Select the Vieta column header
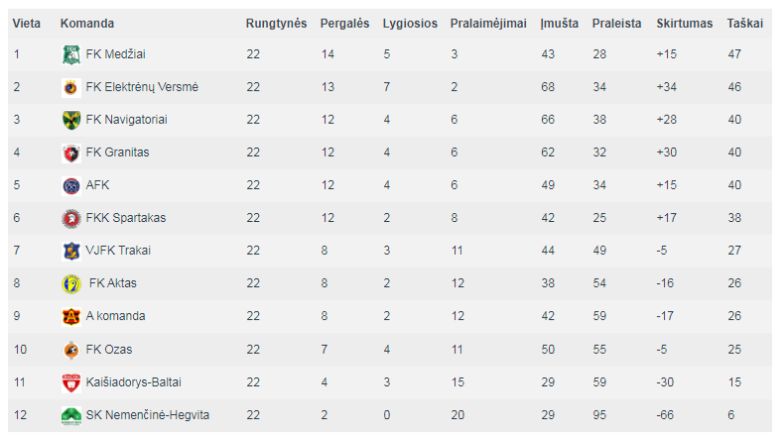Screen dimensions: 777x448 coord(27,23)
